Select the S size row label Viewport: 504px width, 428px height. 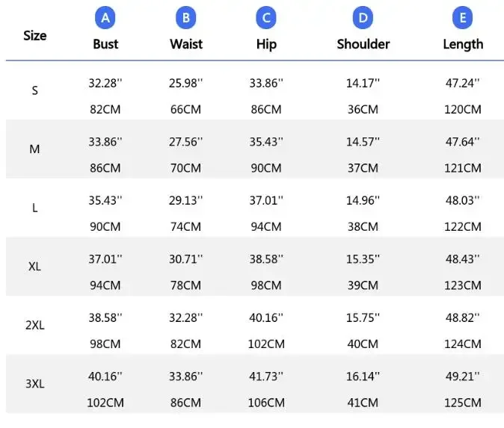click(x=34, y=91)
